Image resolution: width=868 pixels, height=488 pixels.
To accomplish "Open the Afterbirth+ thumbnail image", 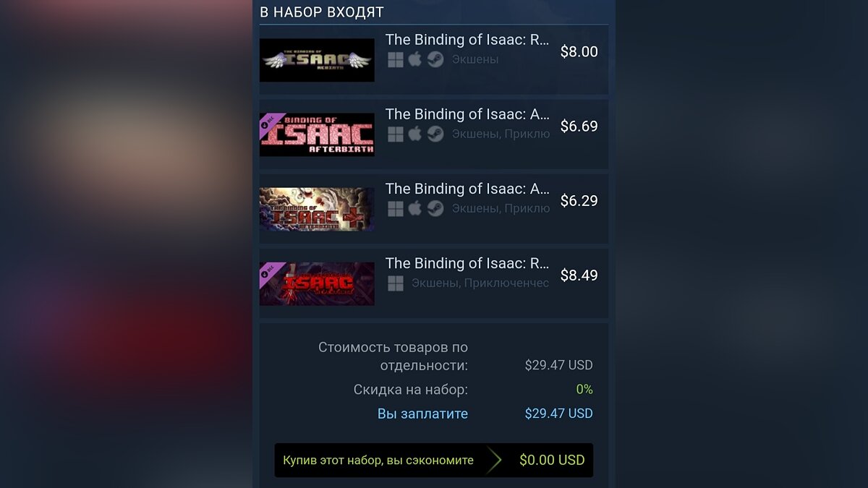I will (317, 209).
